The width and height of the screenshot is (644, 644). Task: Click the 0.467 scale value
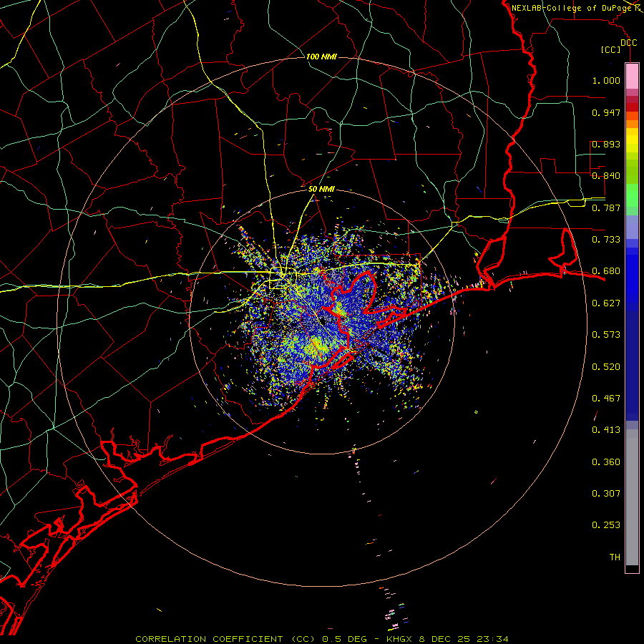coord(606,399)
